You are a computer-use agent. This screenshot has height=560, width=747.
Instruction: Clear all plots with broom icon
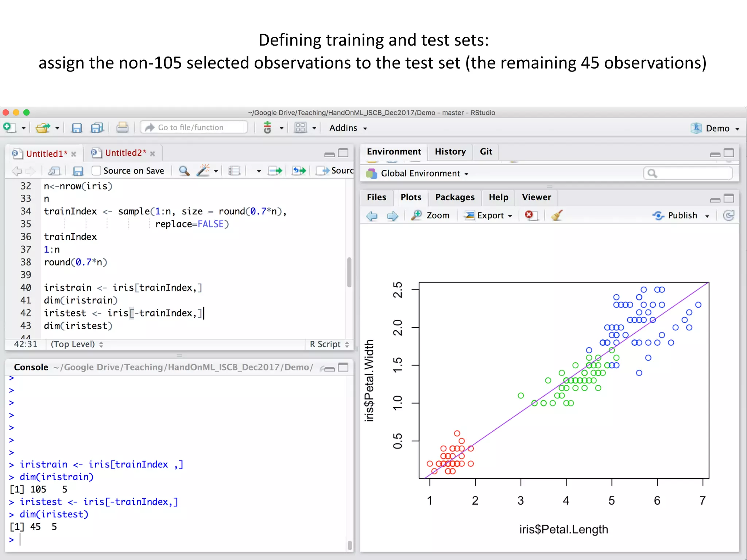coord(557,215)
